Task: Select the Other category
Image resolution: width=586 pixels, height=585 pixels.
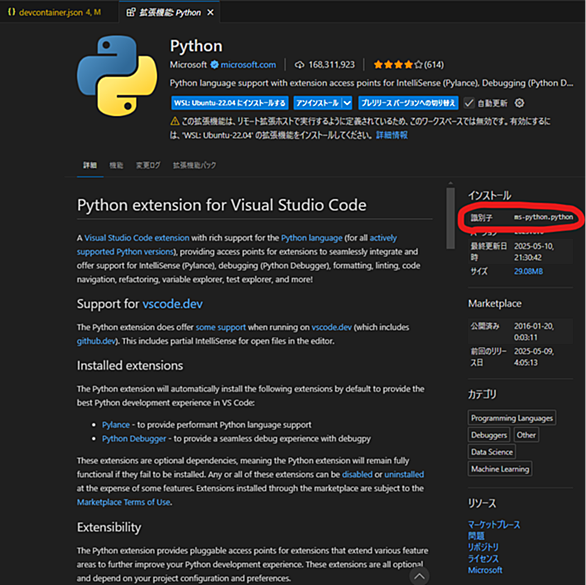Action: pyautogui.click(x=526, y=435)
